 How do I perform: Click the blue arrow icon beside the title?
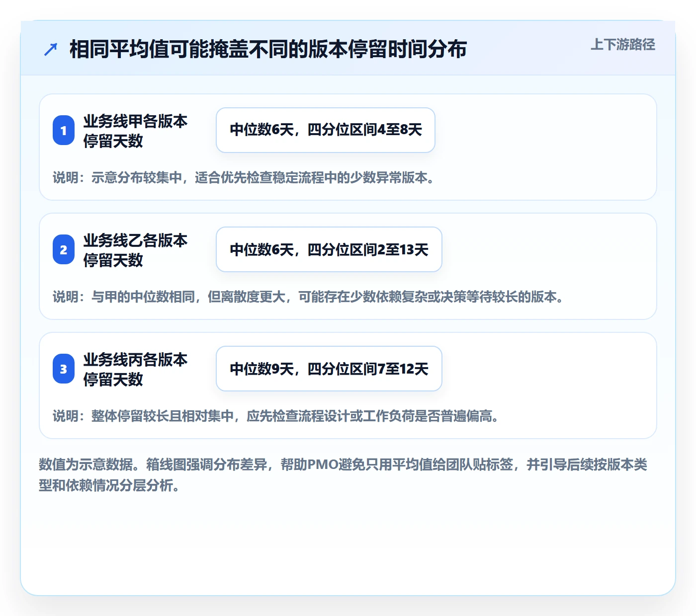(51, 49)
